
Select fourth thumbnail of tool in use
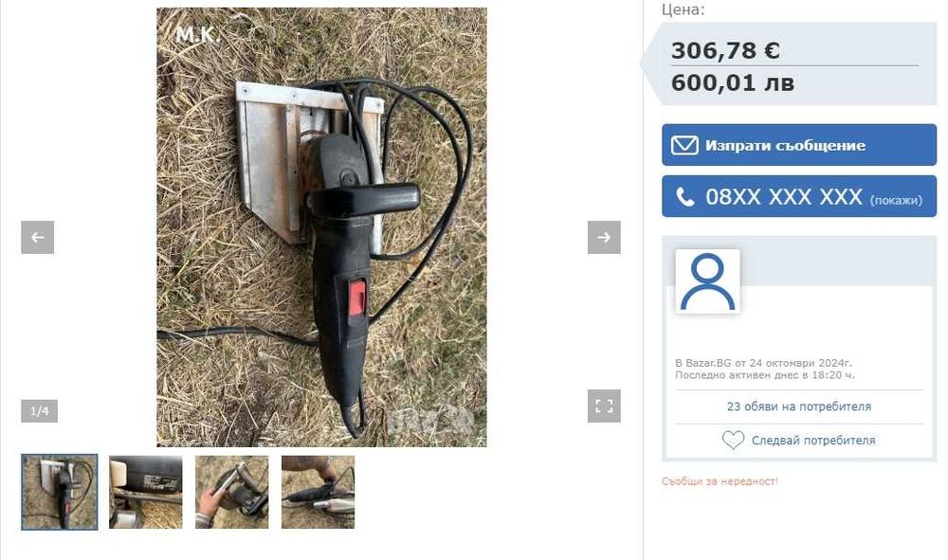click(318, 493)
